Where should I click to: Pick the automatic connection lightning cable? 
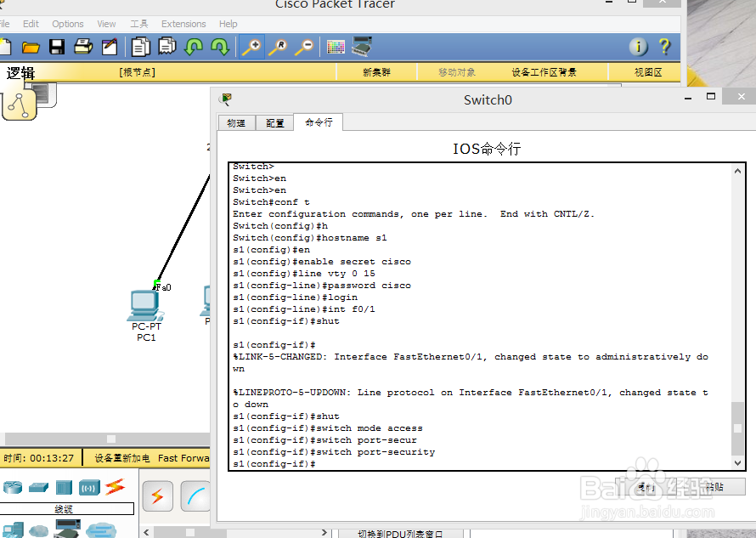click(x=158, y=496)
